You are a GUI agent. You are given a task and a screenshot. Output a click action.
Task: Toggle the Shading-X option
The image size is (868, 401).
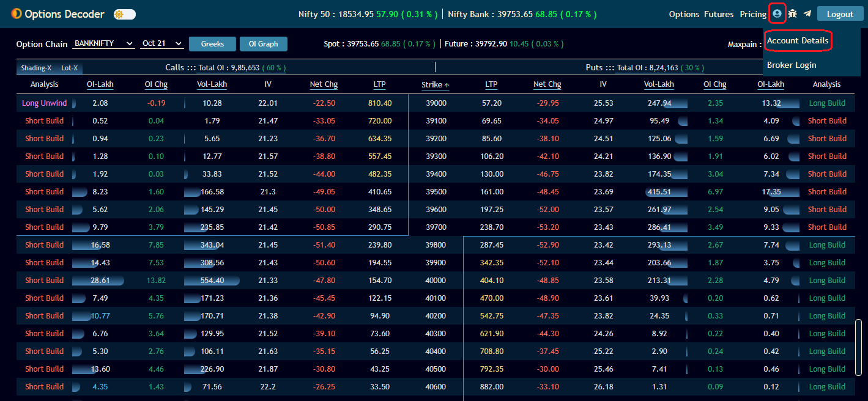click(37, 68)
